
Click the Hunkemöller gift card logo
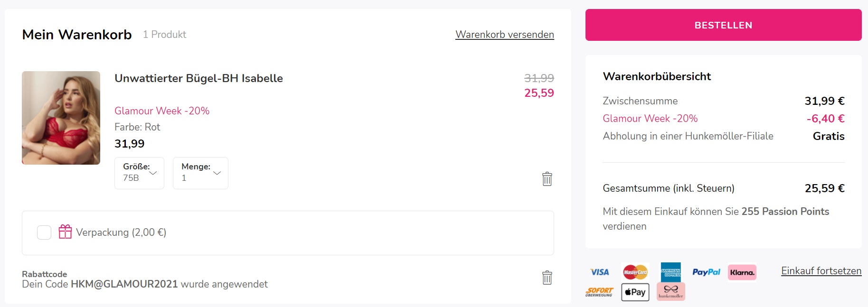pyautogui.click(x=670, y=292)
